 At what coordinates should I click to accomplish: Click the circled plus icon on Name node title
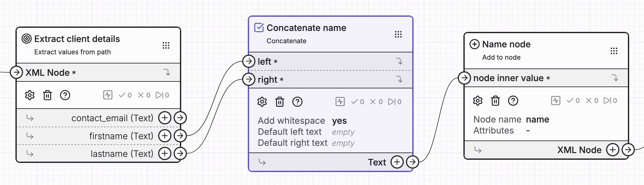[474, 44]
